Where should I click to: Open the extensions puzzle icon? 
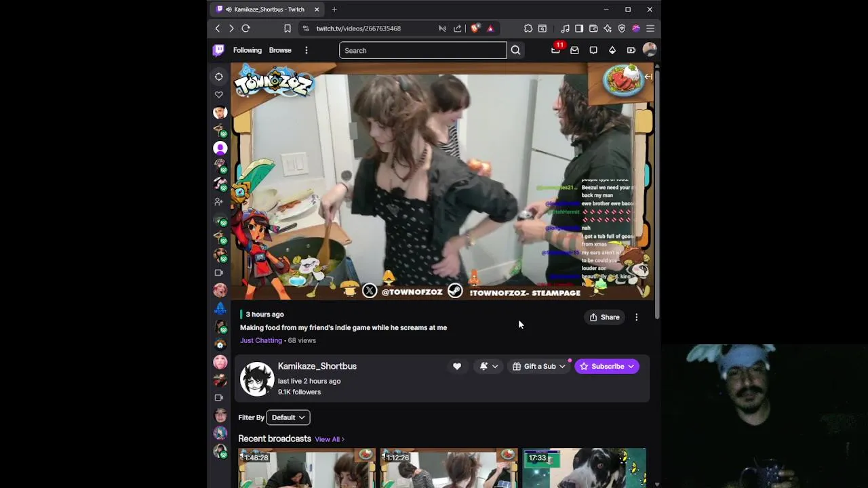tap(528, 28)
